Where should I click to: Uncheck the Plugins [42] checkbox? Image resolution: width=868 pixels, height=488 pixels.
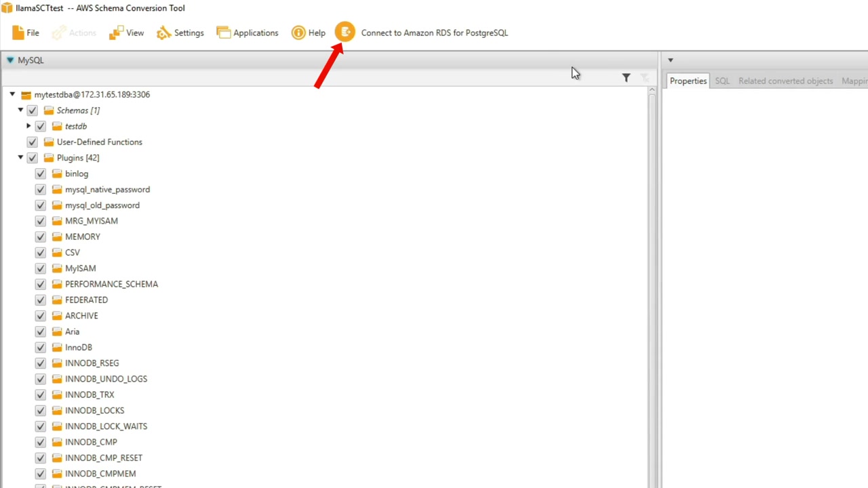[33, 158]
